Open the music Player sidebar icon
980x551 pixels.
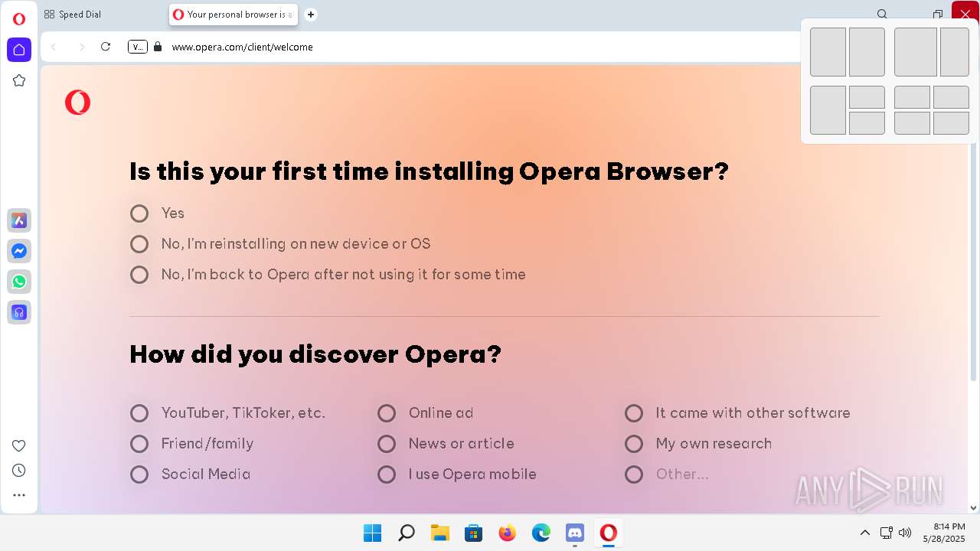(x=19, y=312)
